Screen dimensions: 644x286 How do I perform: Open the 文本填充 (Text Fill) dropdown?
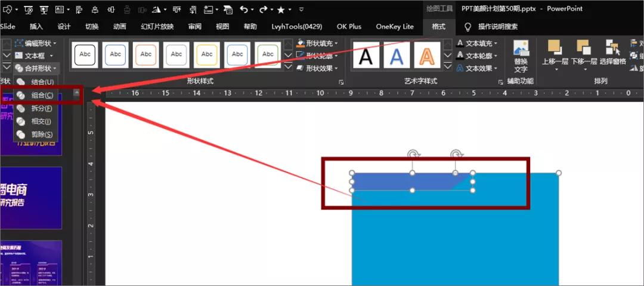477,43
